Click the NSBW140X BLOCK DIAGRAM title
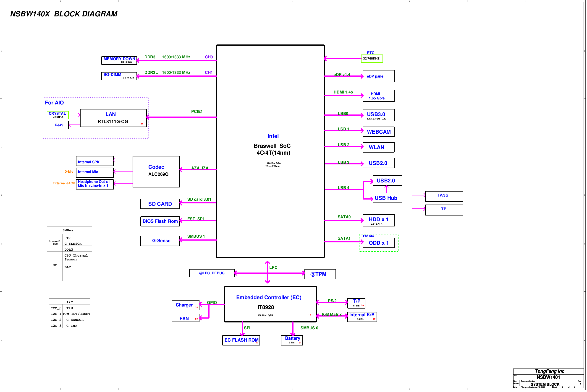587x392 pixels. [64, 14]
